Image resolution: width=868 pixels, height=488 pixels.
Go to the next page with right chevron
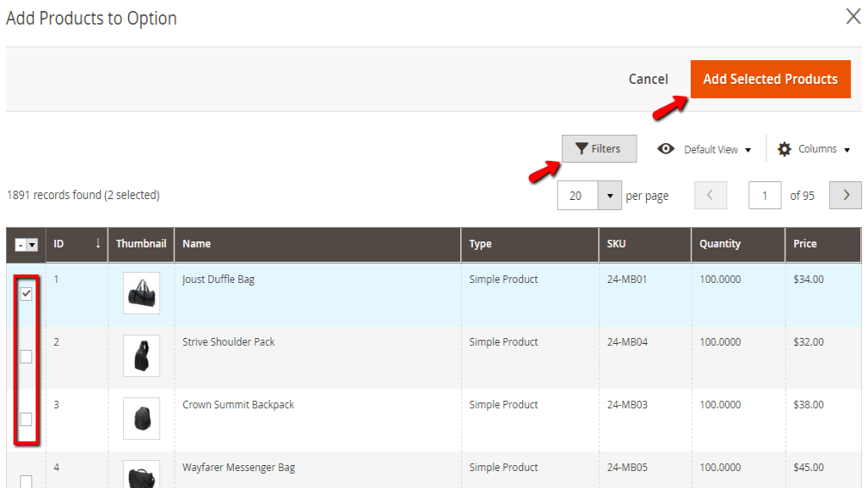(844, 195)
